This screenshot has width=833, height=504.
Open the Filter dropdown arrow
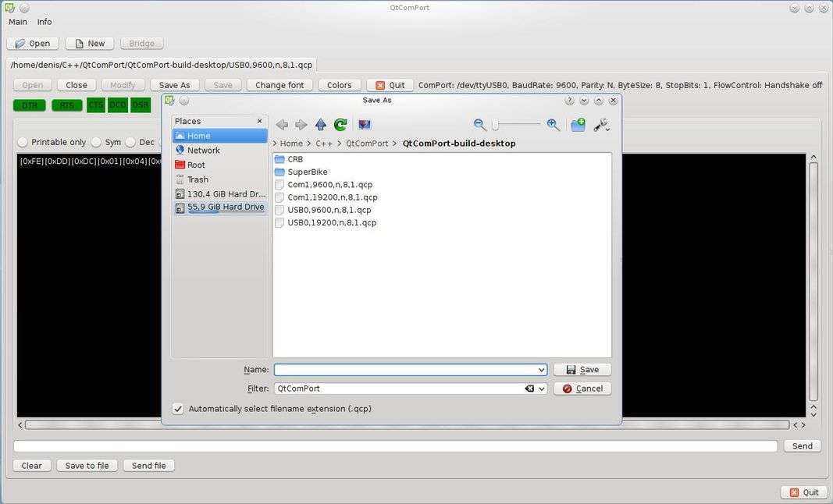click(x=542, y=389)
